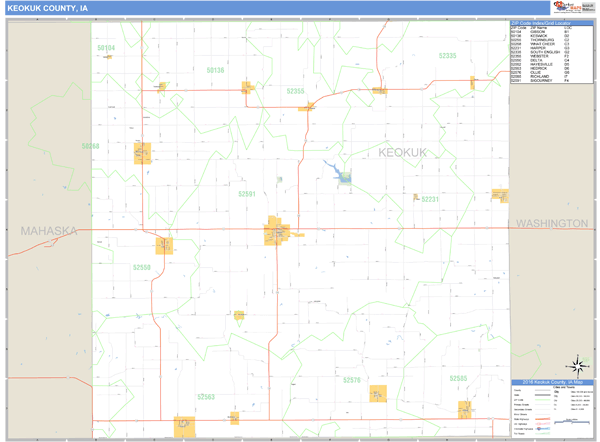600x442 pixels.
Task: Select the ZIP code label 52335
Action: point(447,55)
